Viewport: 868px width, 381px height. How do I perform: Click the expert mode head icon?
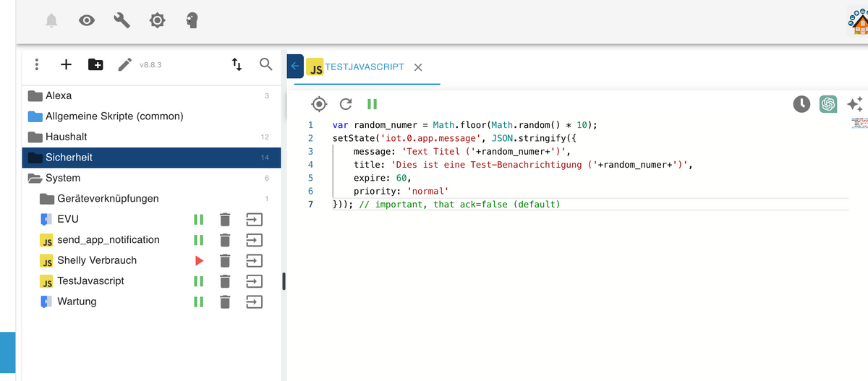(192, 20)
